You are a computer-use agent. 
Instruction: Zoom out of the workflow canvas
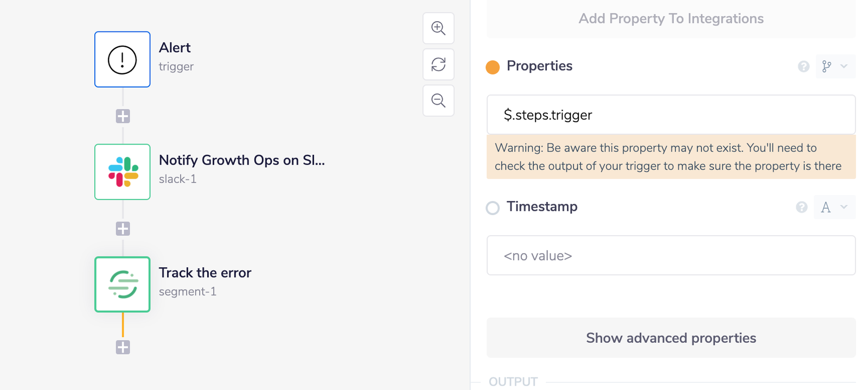[438, 100]
